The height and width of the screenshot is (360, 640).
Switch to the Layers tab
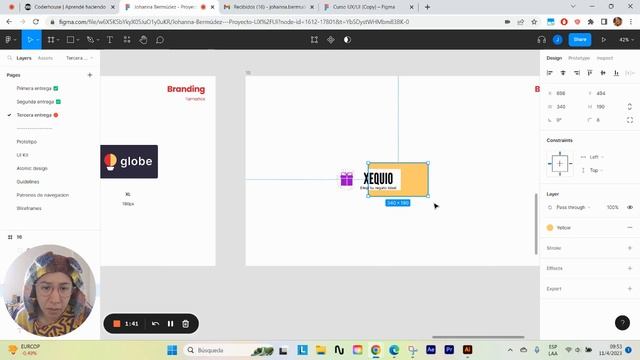pyautogui.click(x=24, y=58)
